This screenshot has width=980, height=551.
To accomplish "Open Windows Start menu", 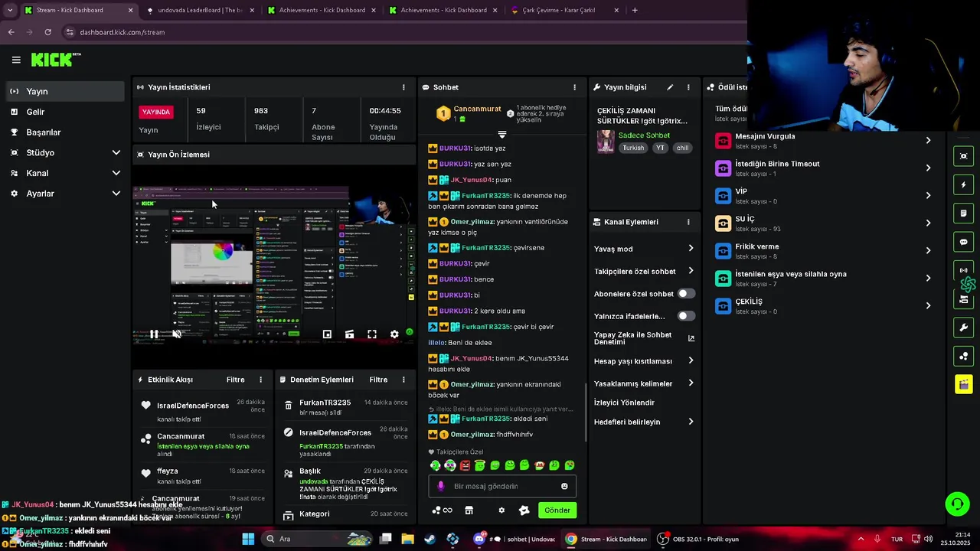I will (x=248, y=539).
